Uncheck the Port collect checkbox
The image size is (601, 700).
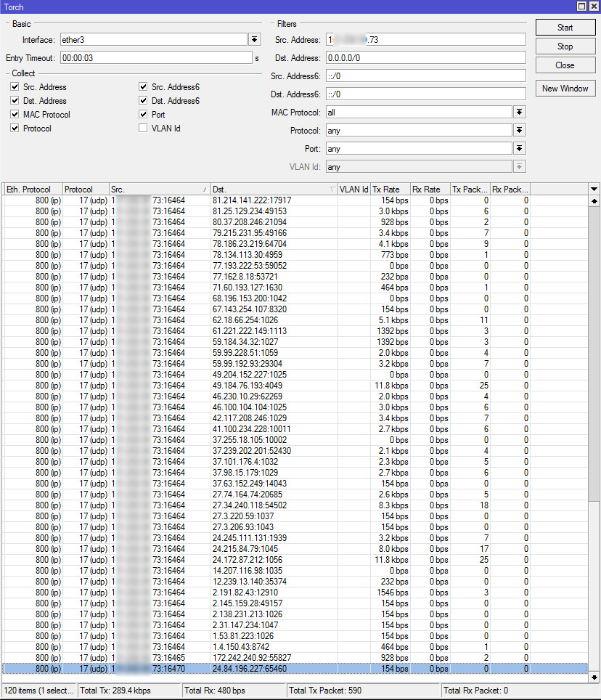click(x=143, y=114)
